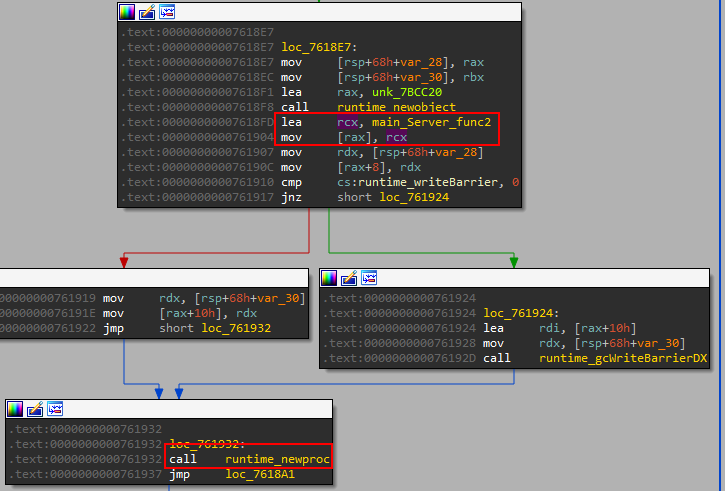Click unk_7BCC20 operand
The height and width of the screenshot is (491, 725).
click(407, 92)
